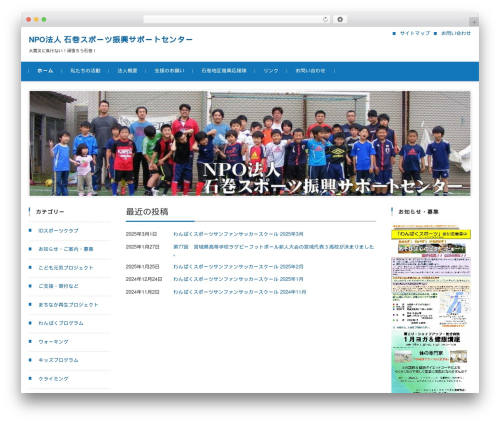Open the まちなか再生プロジェクト category
500x423 pixels.
(68, 305)
